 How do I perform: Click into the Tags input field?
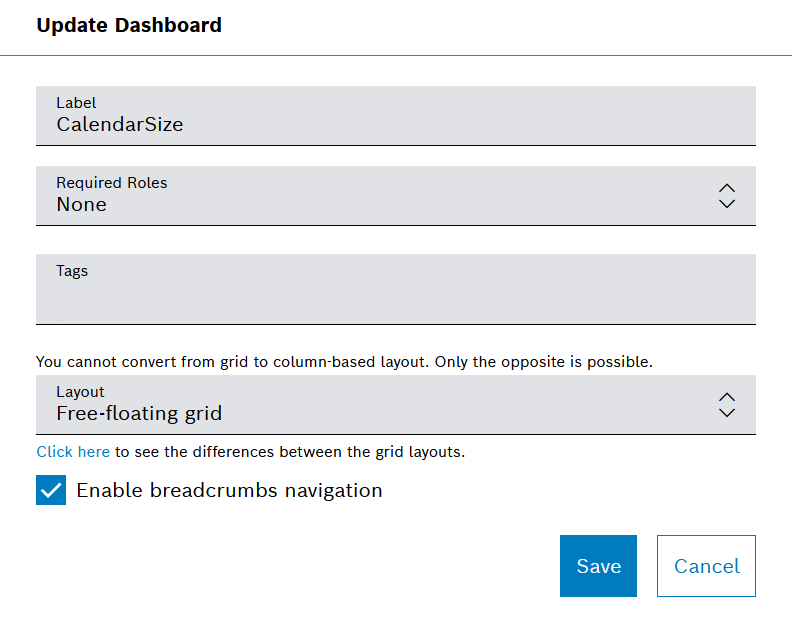click(395, 297)
